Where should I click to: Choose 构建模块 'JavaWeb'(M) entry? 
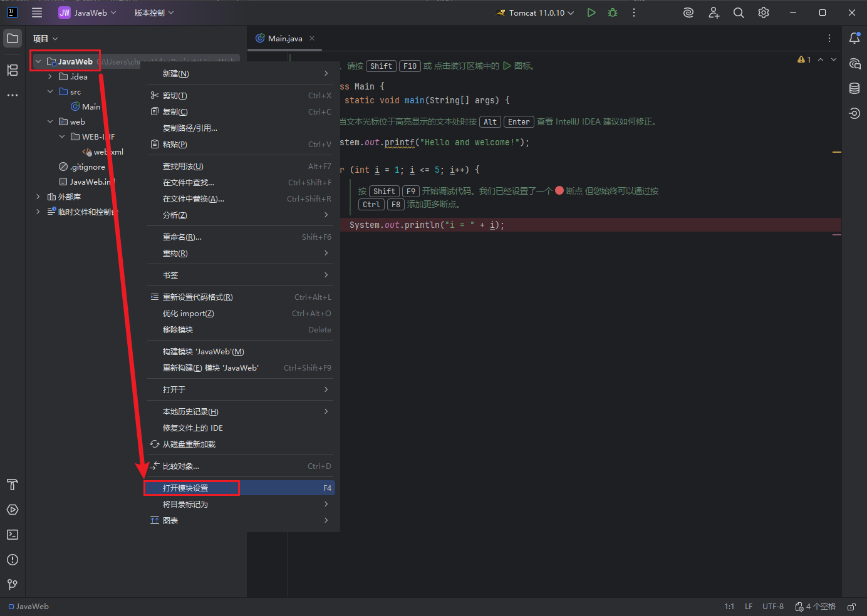(241, 351)
